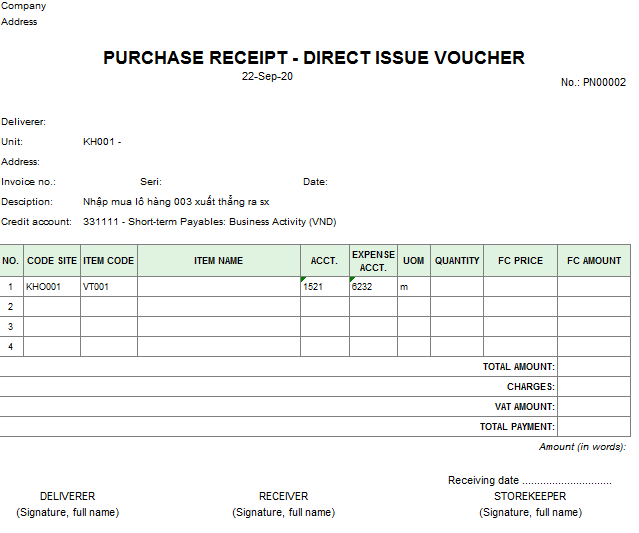Click the account cell containing 1521

click(x=324, y=287)
